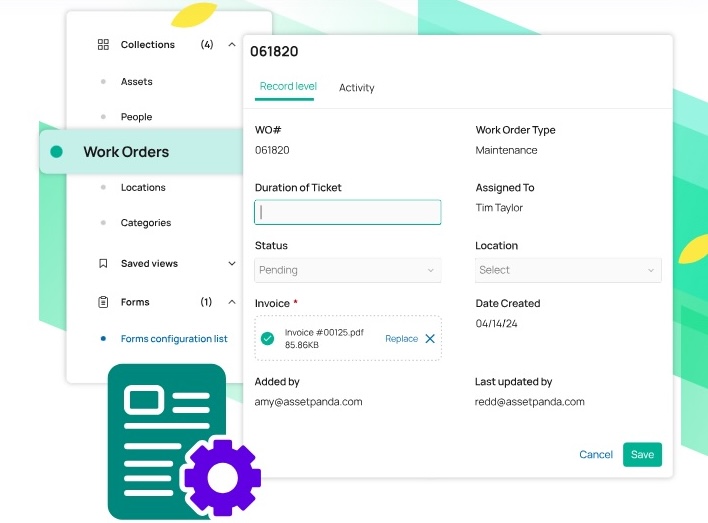
Task: Remove the invoice file with X icon
Action: 430,339
